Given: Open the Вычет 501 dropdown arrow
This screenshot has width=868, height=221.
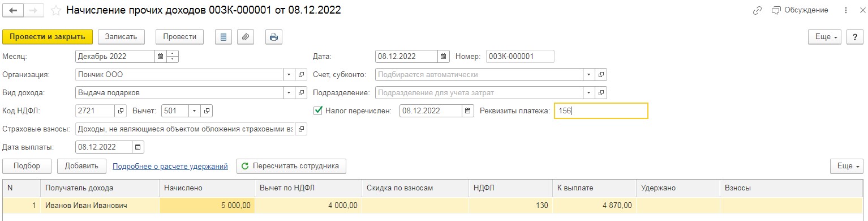Looking at the screenshot, I should [x=195, y=111].
